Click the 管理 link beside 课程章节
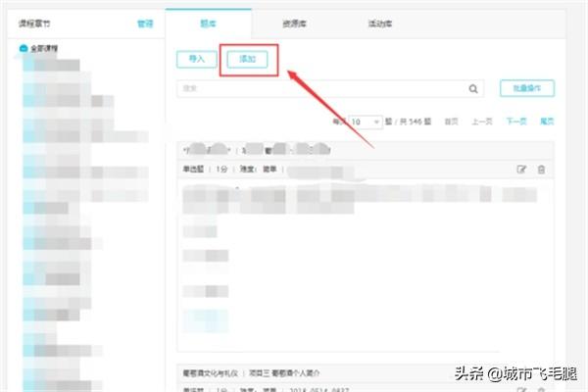Viewport: 588px width, 392px height. pyautogui.click(x=145, y=24)
